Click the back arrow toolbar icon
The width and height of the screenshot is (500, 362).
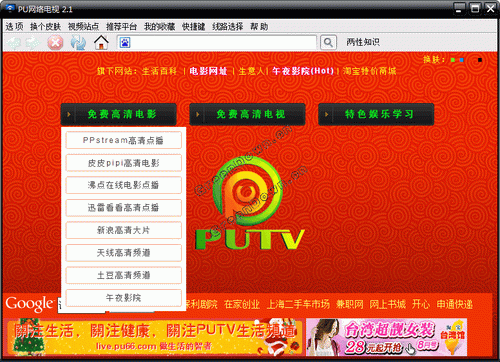pos(14,43)
